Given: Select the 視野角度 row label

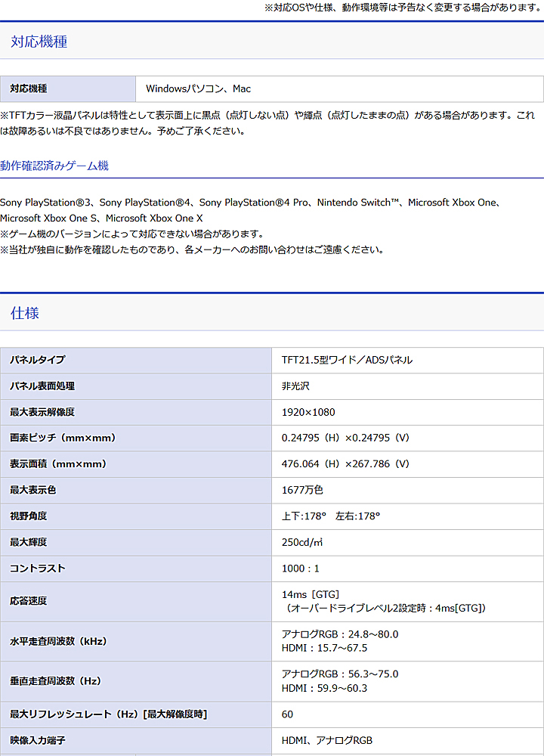Looking at the screenshot, I should [136, 516].
